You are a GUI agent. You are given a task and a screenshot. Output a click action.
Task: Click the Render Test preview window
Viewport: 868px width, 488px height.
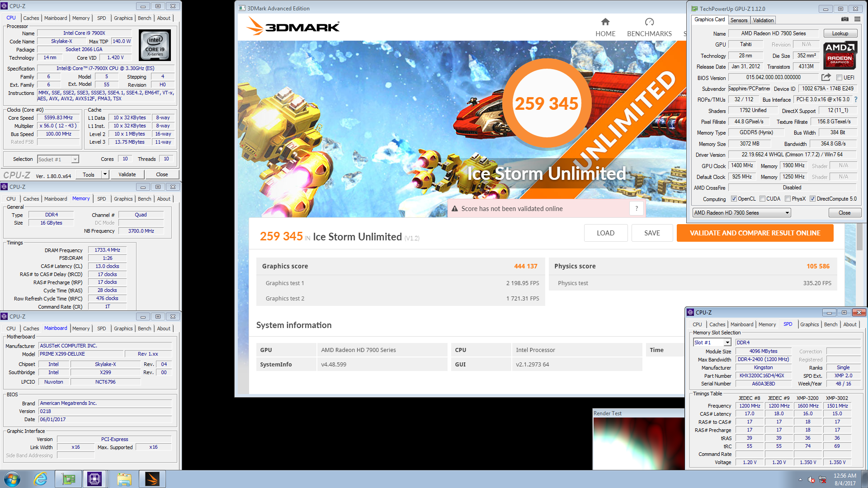pos(638,443)
